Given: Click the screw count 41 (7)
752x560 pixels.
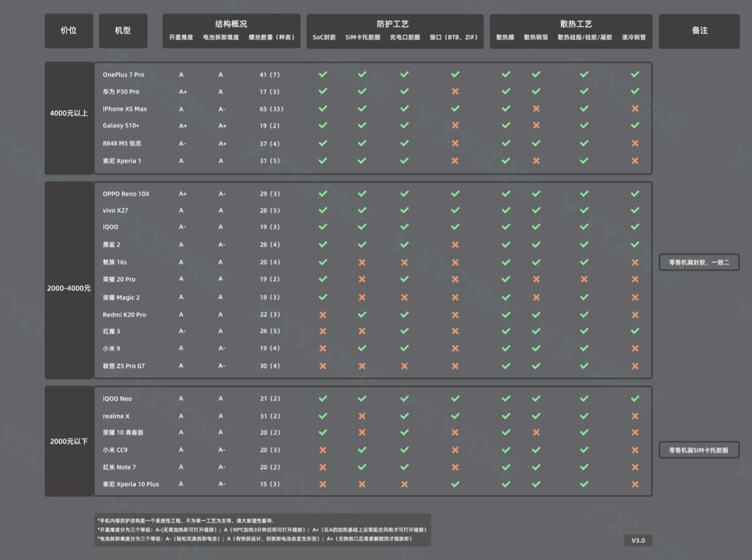Looking at the screenshot, I should (270, 75).
